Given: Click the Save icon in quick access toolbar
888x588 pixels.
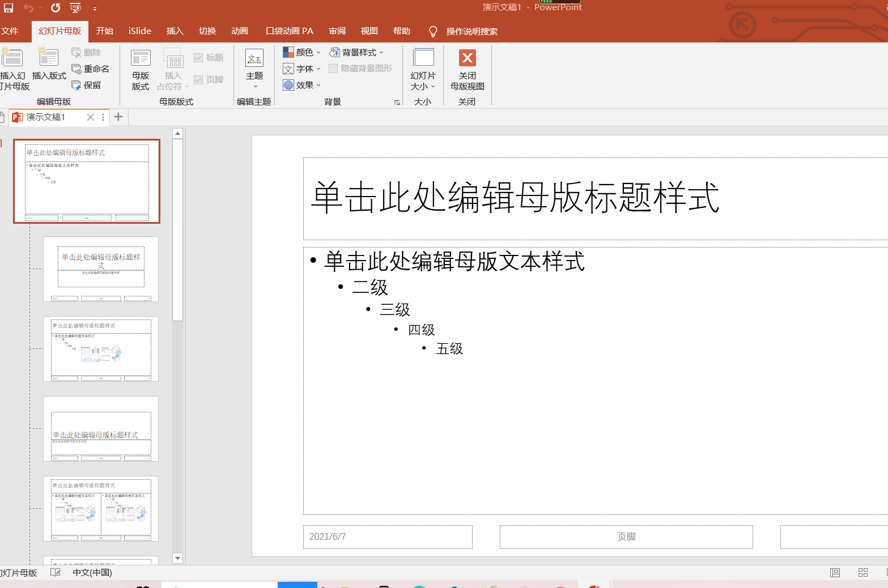Looking at the screenshot, I should (x=9, y=8).
